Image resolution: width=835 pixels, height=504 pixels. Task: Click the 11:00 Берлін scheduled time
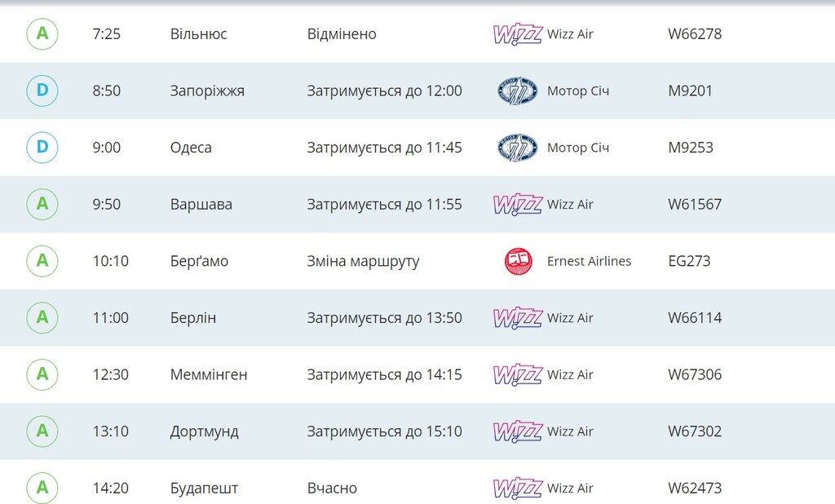tap(110, 318)
